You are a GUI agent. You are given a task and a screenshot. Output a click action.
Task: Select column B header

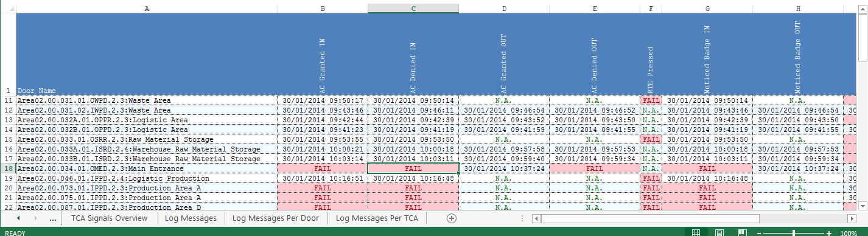click(x=323, y=9)
